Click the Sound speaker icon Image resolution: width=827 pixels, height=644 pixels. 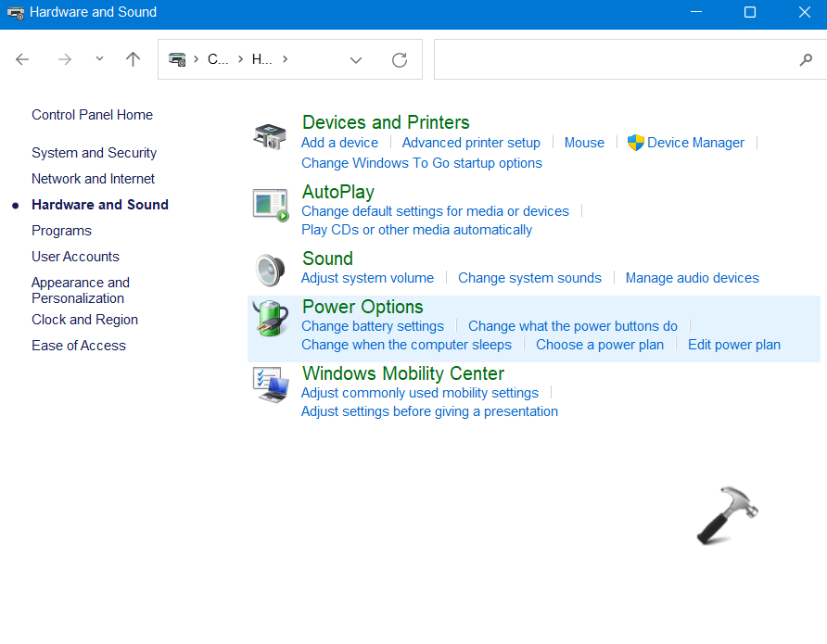tap(270, 270)
